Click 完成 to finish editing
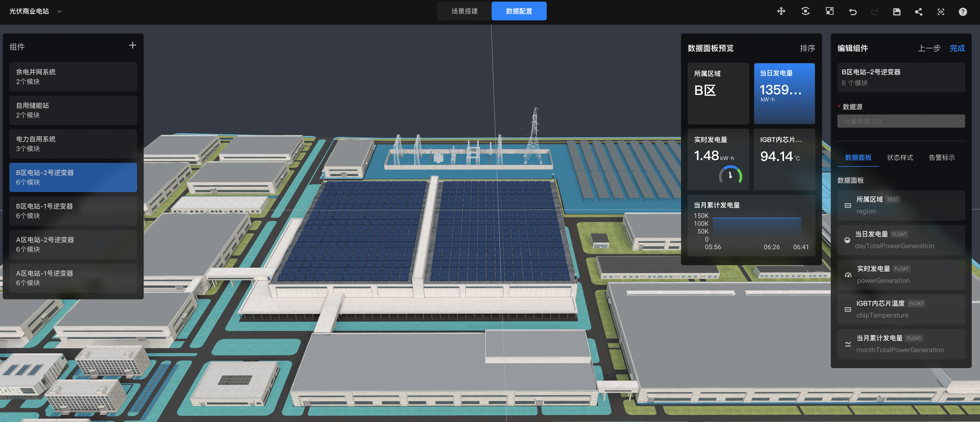The width and height of the screenshot is (980, 422). (x=957, y=48)
